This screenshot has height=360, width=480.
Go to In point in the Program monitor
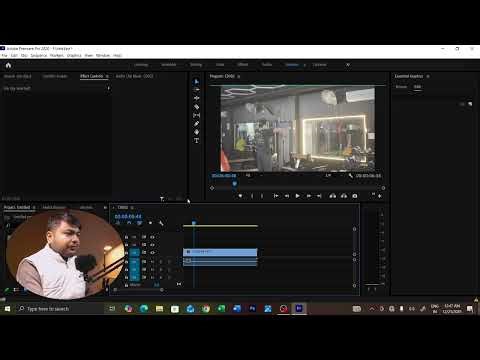276,196
